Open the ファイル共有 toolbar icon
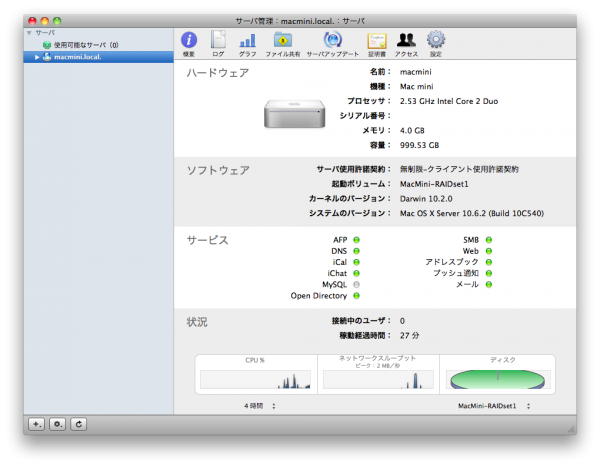The height and width of the screenshot is (467, 600). click(283, 44)
